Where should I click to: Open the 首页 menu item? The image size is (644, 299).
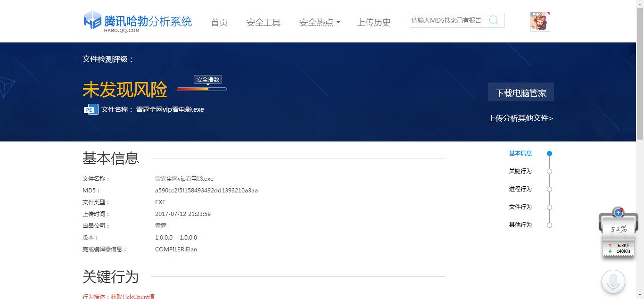click(219, 22)
